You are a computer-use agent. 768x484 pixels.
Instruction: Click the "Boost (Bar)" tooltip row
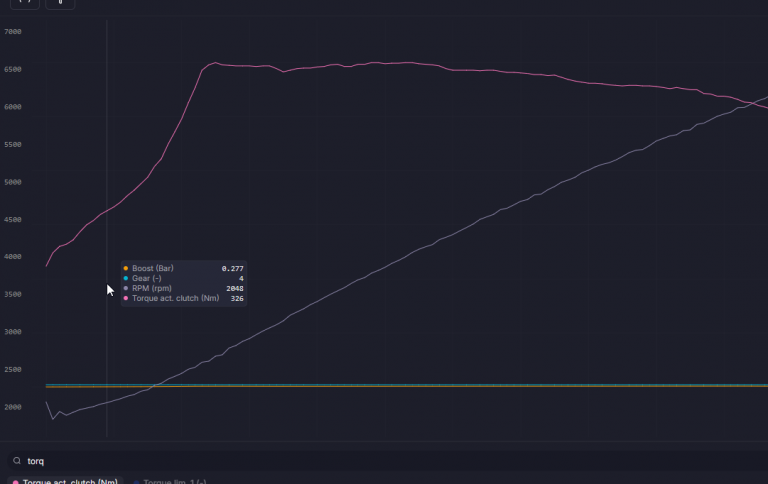pos(184,268)
